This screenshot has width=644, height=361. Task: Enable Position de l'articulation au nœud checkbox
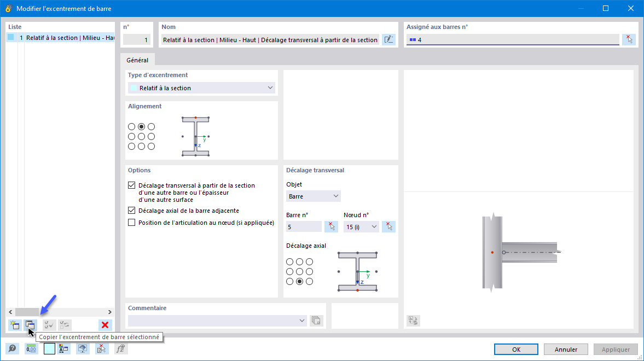click(x=131, y=223)
